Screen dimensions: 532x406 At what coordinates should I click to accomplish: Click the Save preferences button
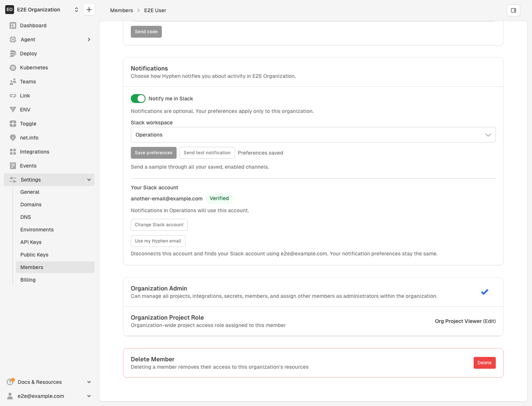154,153
